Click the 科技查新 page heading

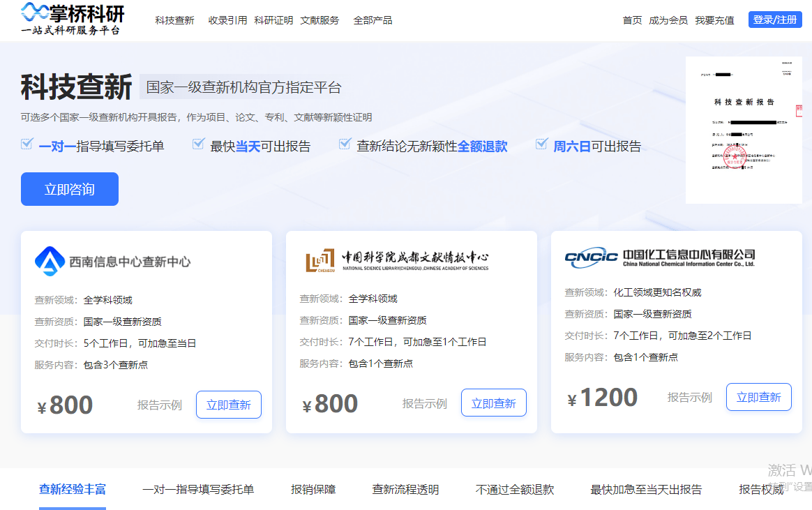[77, 87]
